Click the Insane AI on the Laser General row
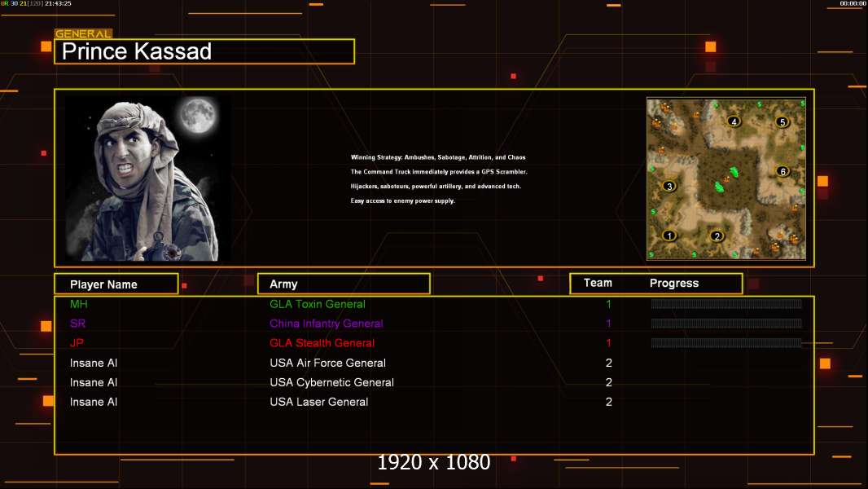Screen dimensions: 868x489 click(94, 402)
